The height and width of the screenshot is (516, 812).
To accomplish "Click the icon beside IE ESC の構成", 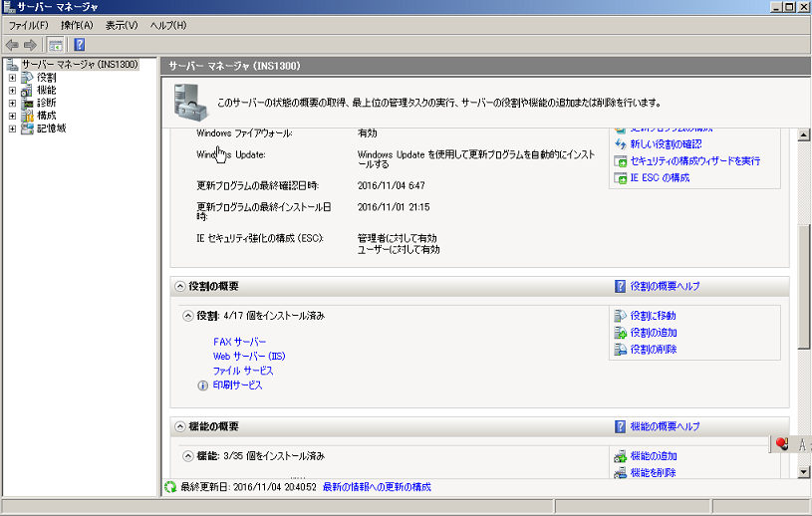I will coord(621,178).
